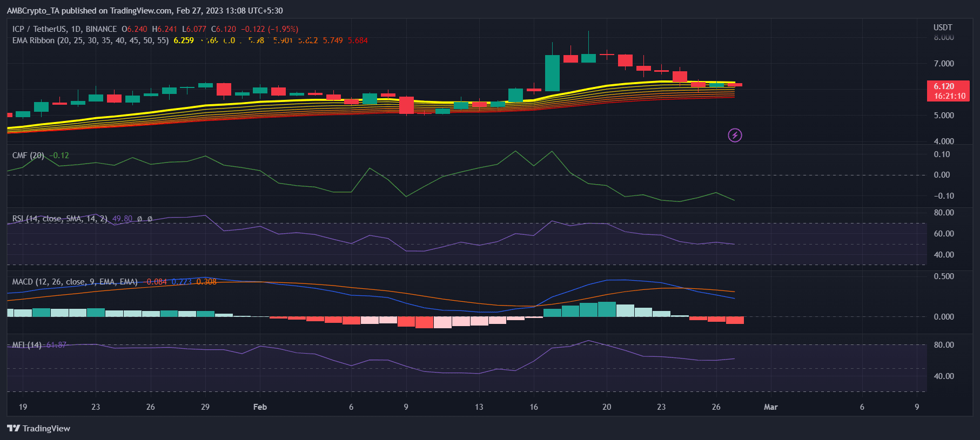Click the latest red MACD histogram bar
The height and width of the screenshot is (440, 980).
(735, 320)
